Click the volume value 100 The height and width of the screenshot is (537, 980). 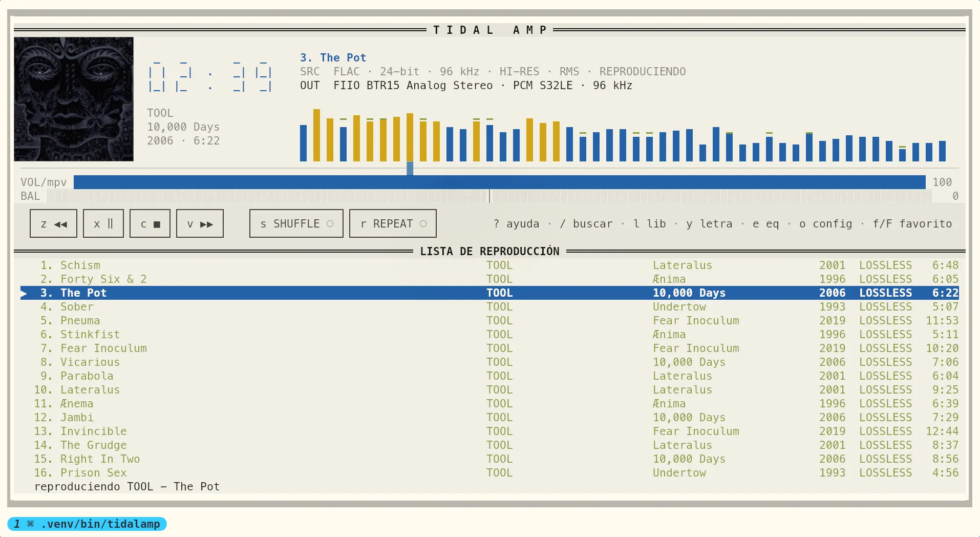pyautogui.click(x=942, y=182)
